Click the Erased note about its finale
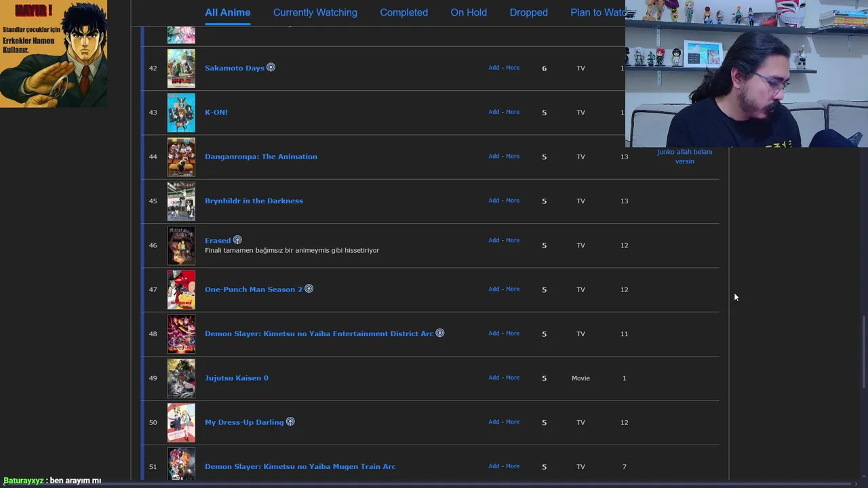Viewport: 868px width, 488px height. tap(292, 250)
